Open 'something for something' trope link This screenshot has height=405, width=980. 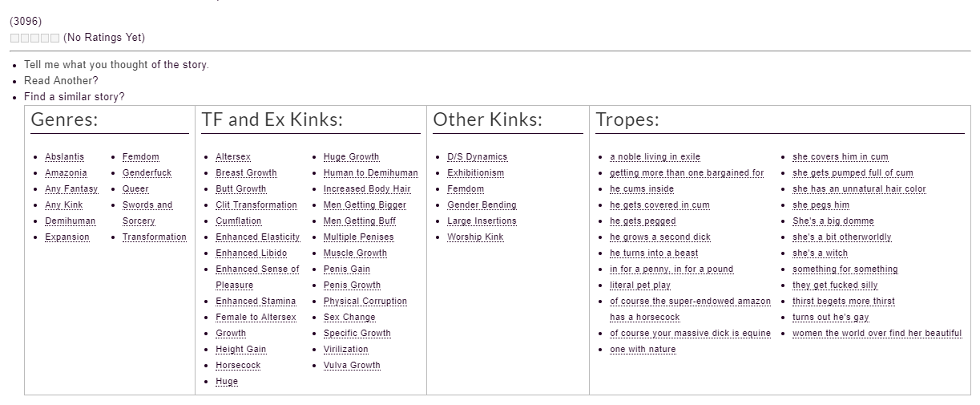[845, 269]
